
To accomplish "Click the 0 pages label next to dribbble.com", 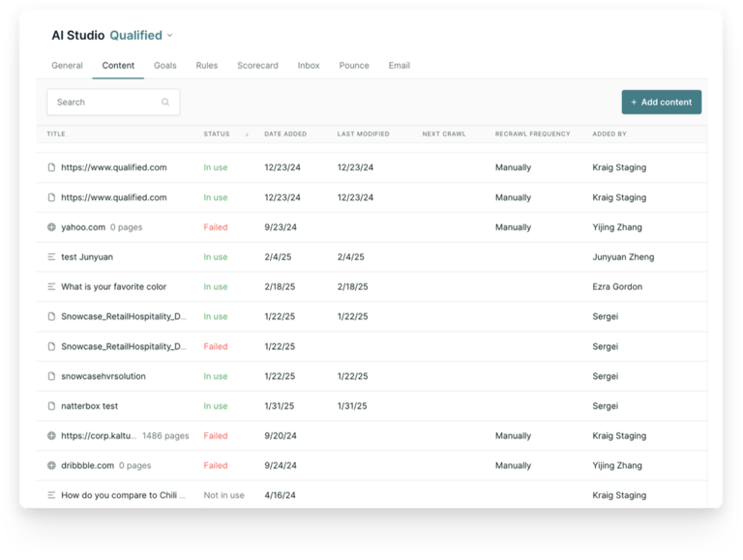I will click(x=135, y=465).
